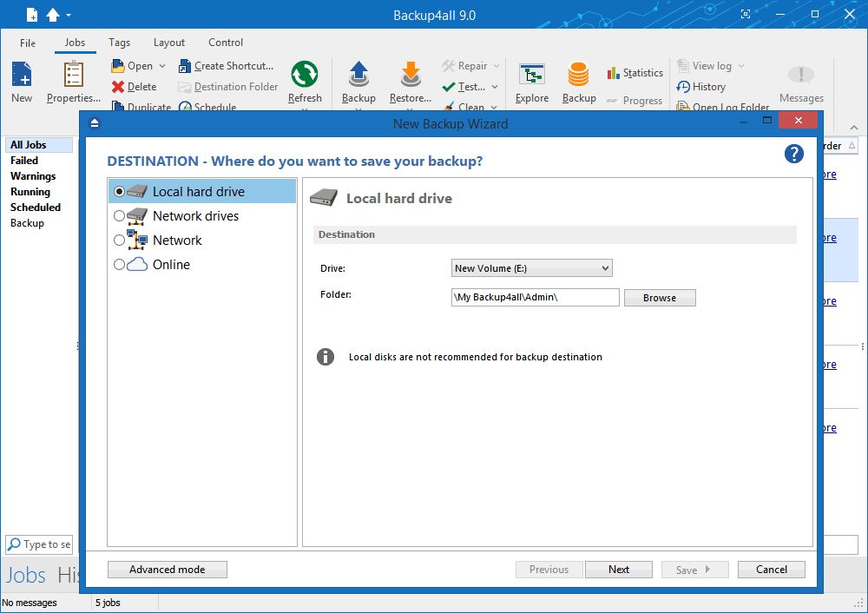Click the Type to search box
Viewport: 868px width, 613px height.
[39, 544]
